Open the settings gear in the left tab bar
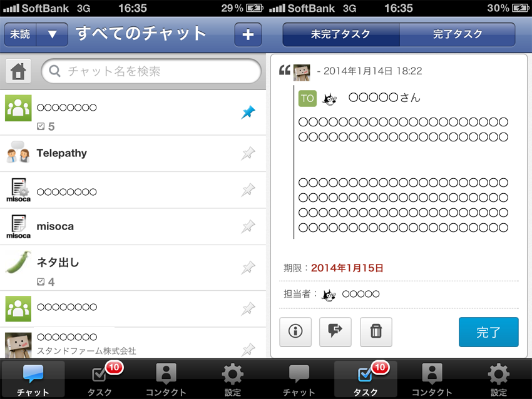This screenshot has height=399, width=532. pos(232,379)
